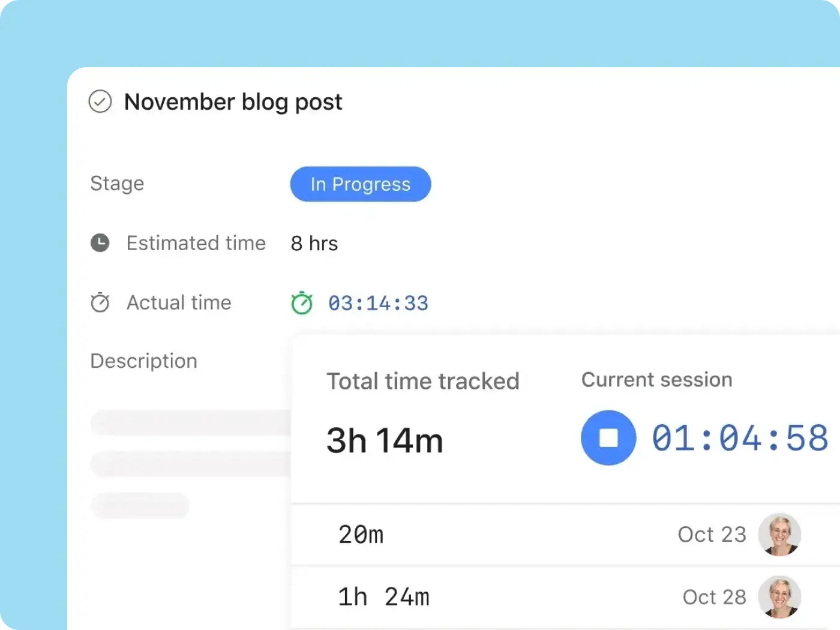Click the Actual time label

pos(179,302)
